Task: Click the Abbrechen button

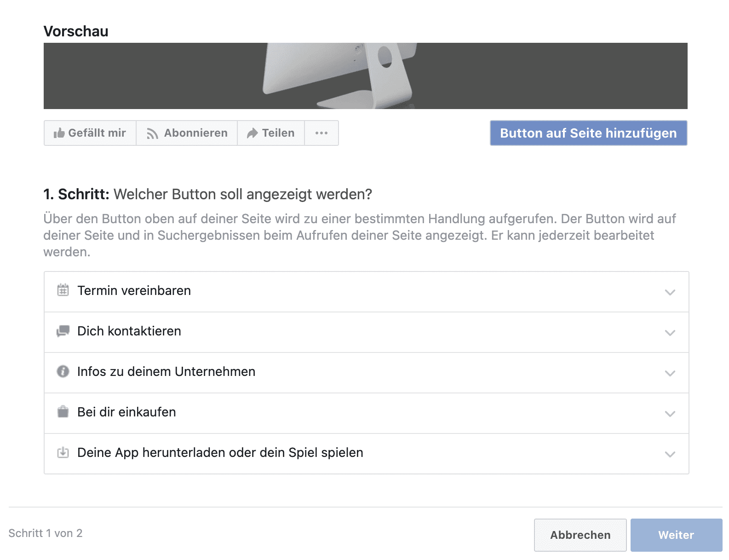Action: tap(580, 535)
